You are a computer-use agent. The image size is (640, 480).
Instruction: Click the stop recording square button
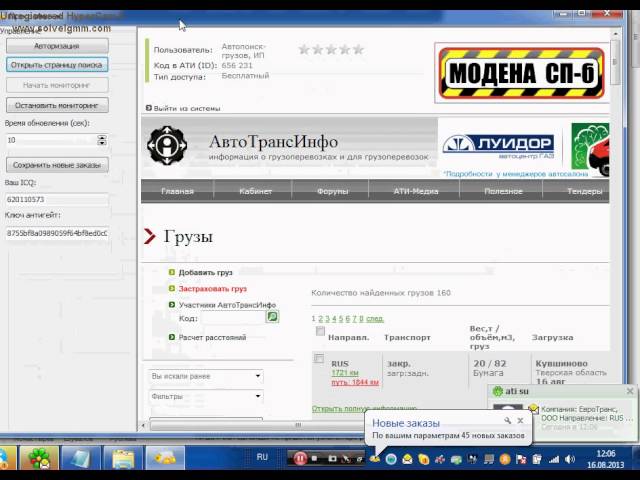[314, 459]
